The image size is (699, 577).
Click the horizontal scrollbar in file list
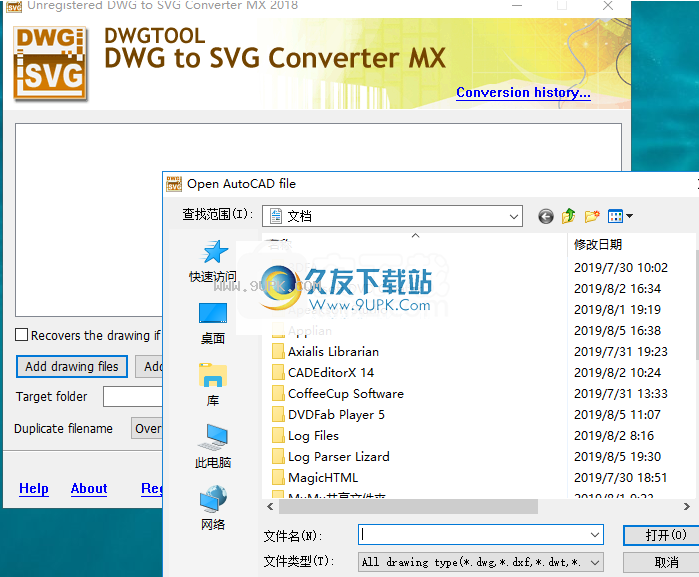(x=408, y=507)
